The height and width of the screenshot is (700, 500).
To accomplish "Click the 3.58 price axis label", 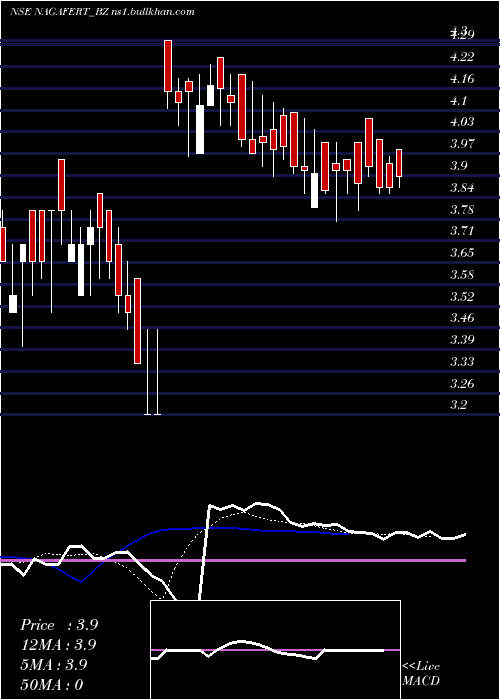I will [461, 275].
